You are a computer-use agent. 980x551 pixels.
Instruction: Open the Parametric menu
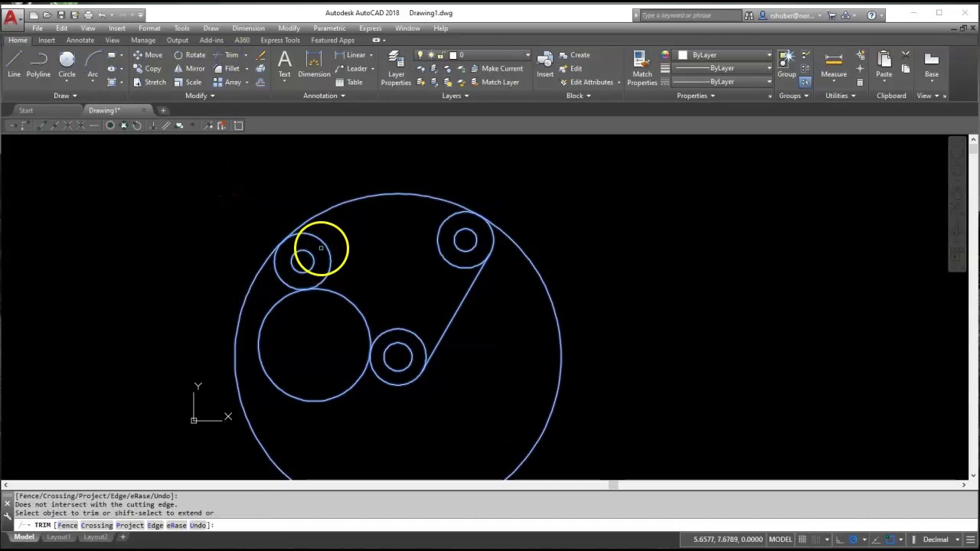click(329, 28)
